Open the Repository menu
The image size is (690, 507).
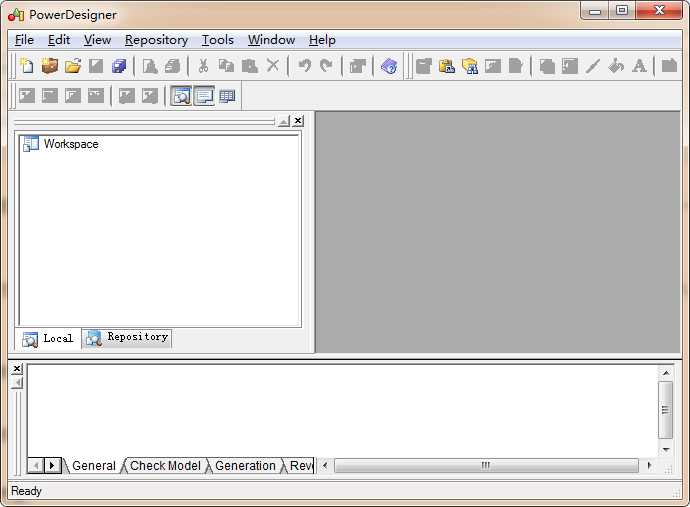pos(156,40)
